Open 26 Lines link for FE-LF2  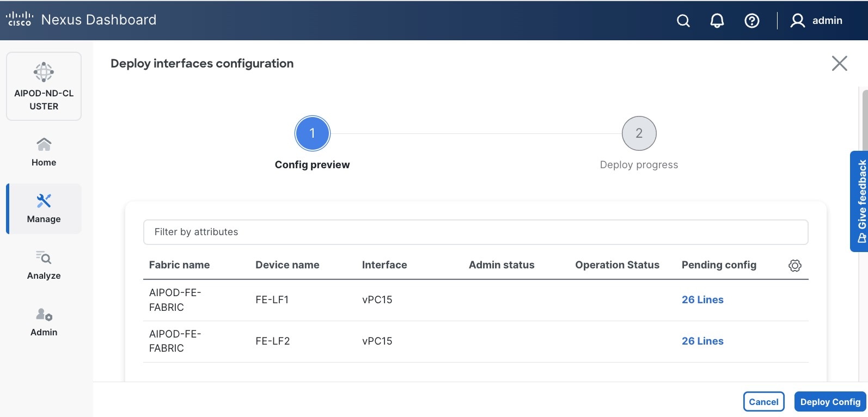tap(702, 341)
